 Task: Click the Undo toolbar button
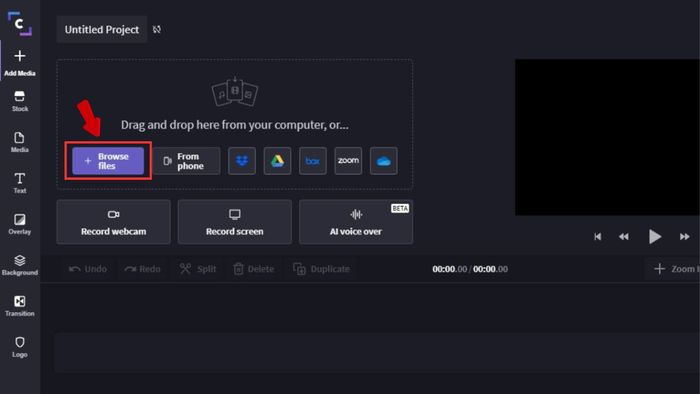pos(88,269)
